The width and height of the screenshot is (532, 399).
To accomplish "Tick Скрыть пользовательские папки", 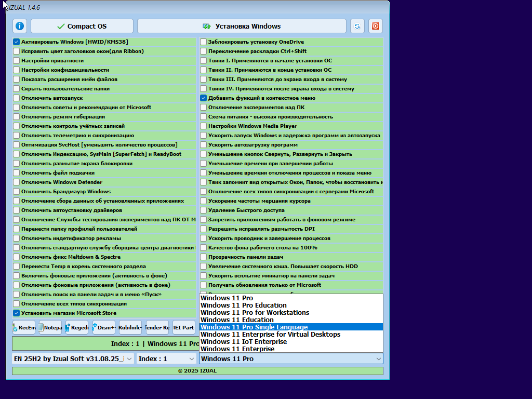I will click(x=16, y=88).
